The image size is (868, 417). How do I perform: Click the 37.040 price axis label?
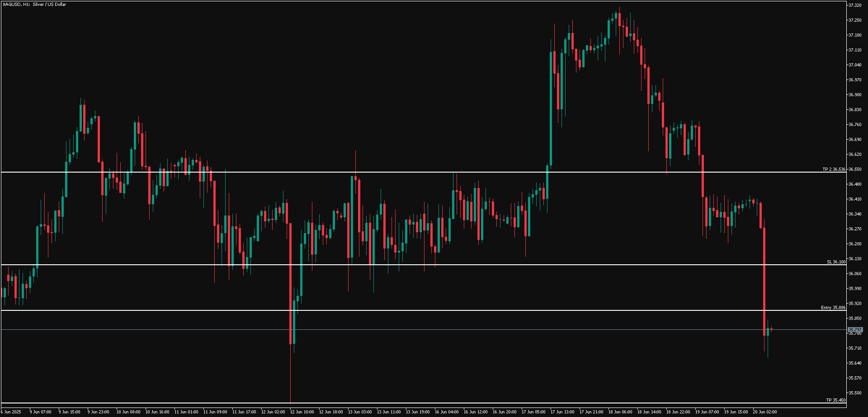point(855,65)
